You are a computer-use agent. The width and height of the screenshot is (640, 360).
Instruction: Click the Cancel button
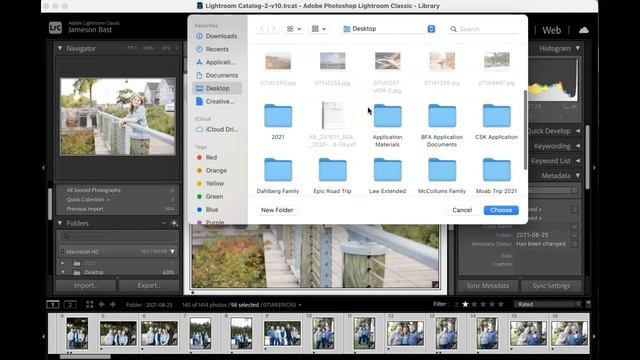coord(462,210)
